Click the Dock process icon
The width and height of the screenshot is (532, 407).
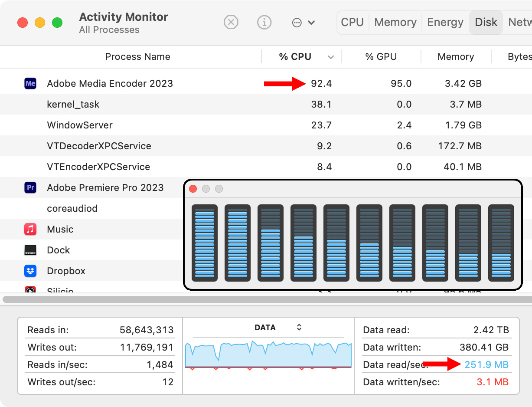pyautogui.click(x=30, y=250)
